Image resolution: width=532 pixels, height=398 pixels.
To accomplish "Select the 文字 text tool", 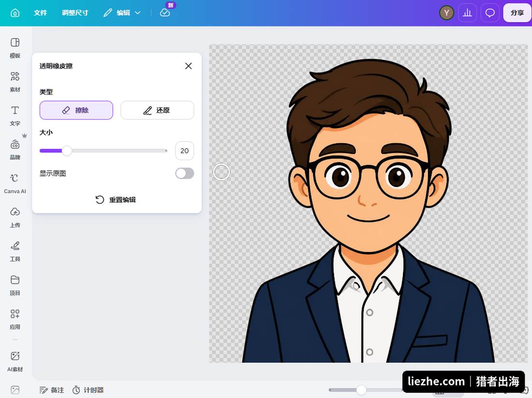I will [15, 116].
